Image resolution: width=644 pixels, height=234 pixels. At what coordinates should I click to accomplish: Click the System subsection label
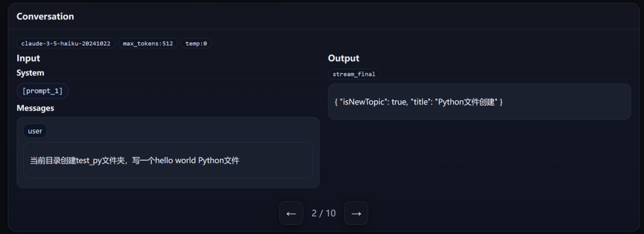30,73
